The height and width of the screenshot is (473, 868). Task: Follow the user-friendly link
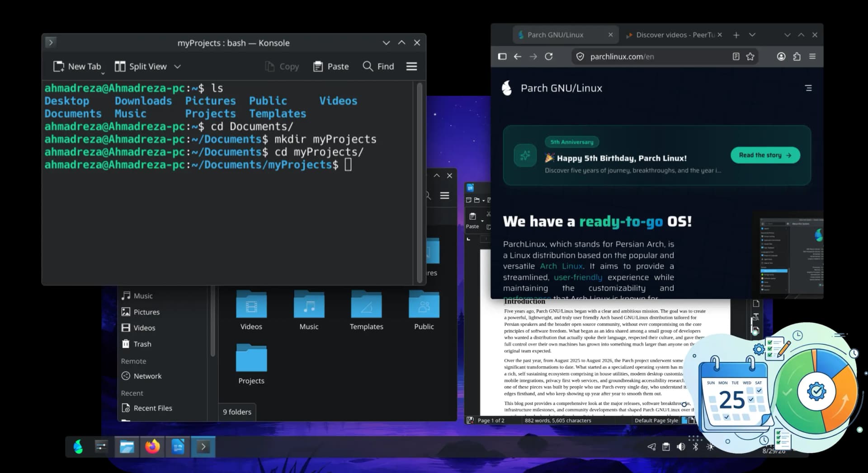[x=578, y=277]
